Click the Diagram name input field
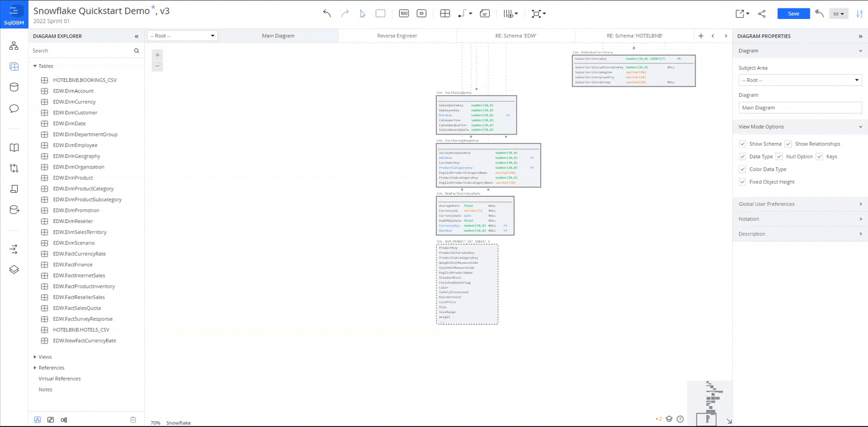Image resolution: width=868 pixels, height=427 pixels. [x=800, y=108]
